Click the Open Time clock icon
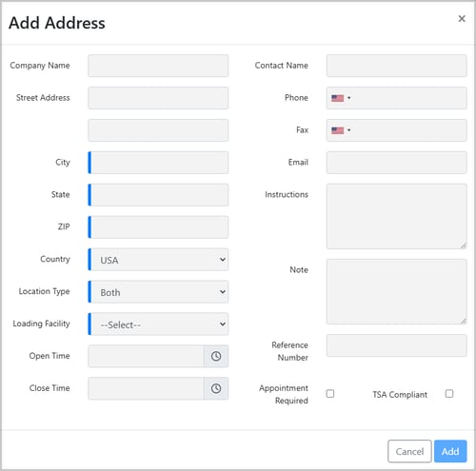 [x=216, y=356]
